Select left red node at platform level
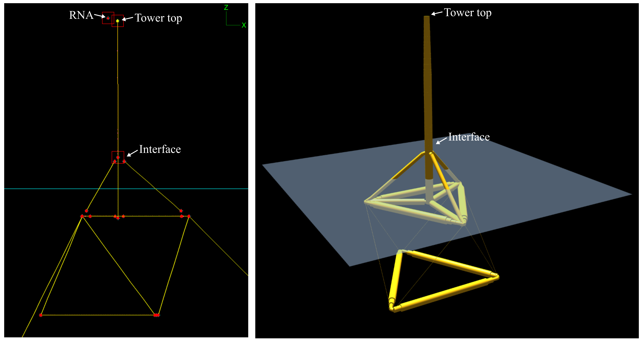 82,216
